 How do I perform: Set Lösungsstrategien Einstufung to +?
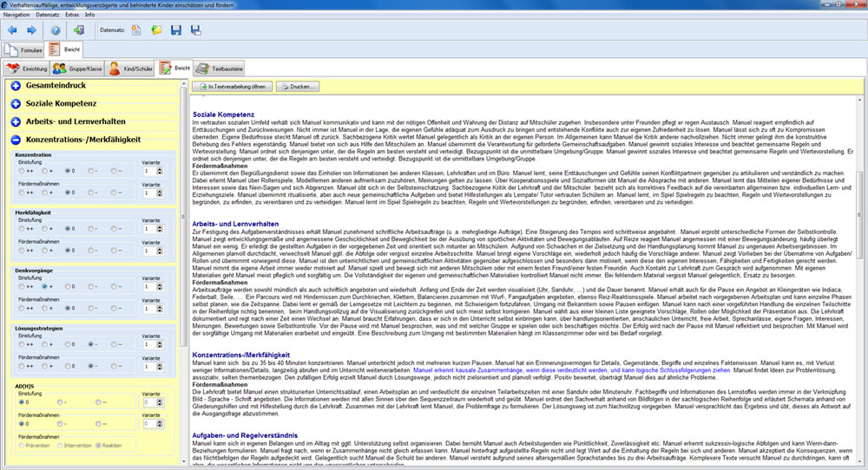click(x=44, y=344)
